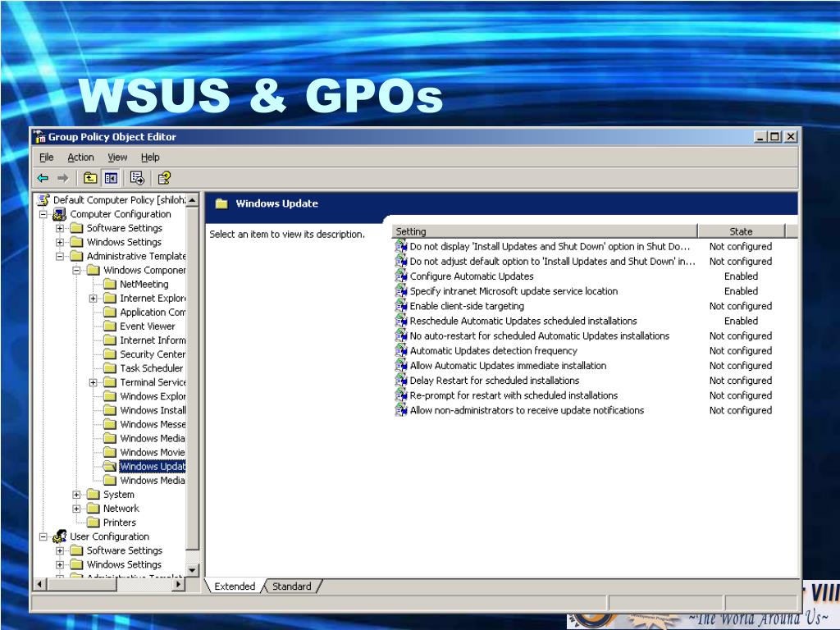The image size is (840, 630).
Task: Open the View menu
Action: pyautogui.click(x=117, y=157)
